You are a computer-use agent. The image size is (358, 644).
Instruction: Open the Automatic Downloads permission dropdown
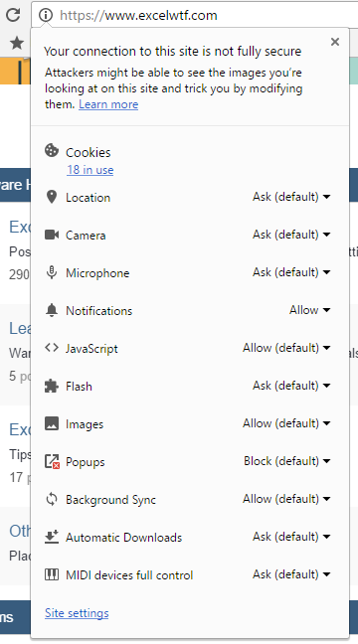(x=291, y=537)
